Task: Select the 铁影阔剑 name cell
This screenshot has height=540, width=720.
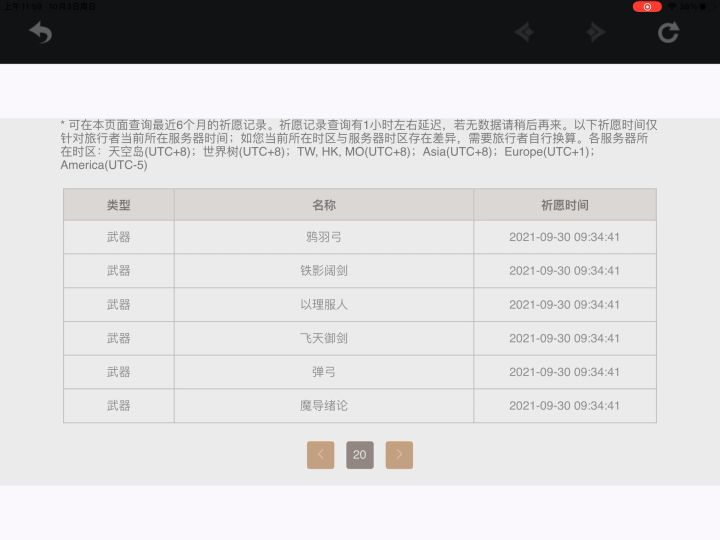Action: coord(324,270)
